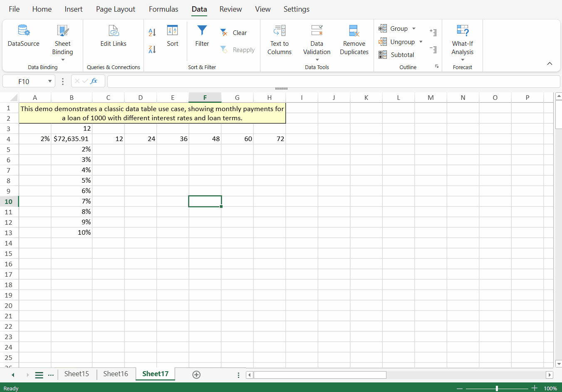Show outline detail icon

[x=433, y=32]
